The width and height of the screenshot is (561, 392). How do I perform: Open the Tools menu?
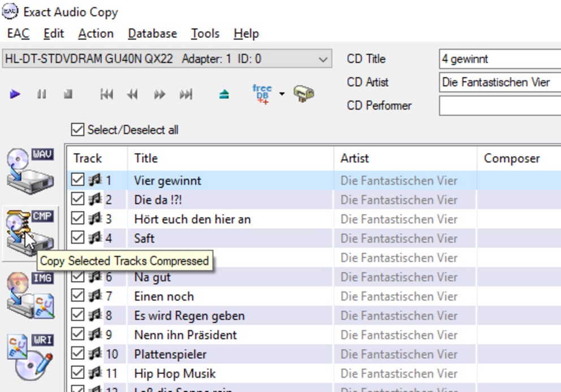[x=205, y=33]
